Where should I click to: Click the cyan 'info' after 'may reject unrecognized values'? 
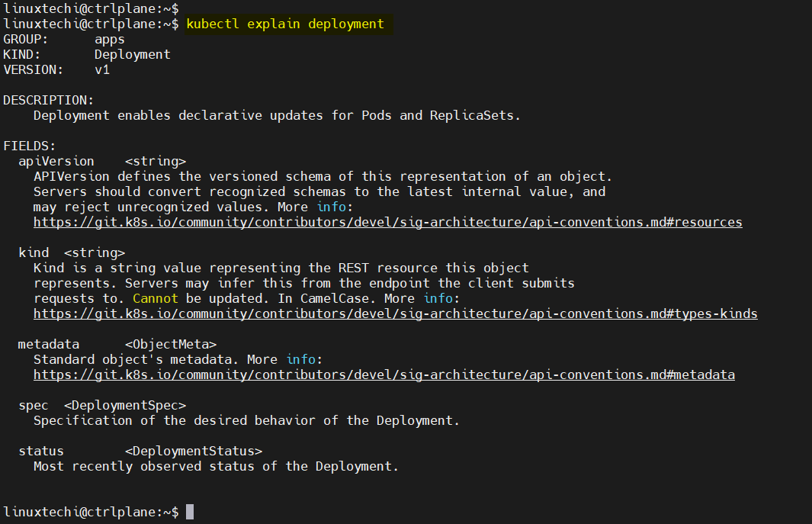(332, 207)
